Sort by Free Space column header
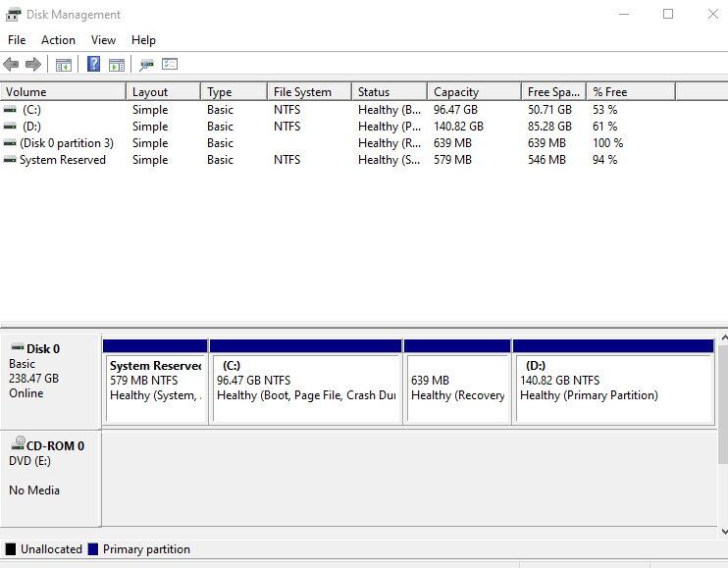The width and height of the screenshot is (728, 568). pyautogui.click(x=554, y=92)
